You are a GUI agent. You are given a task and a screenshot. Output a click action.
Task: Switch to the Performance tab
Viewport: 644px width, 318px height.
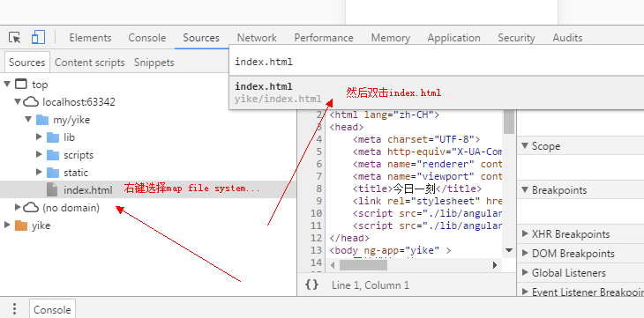point(324,38)
